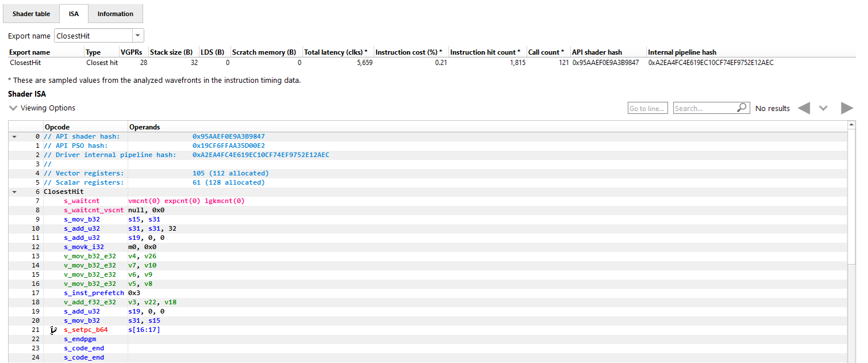Open the Information tab
This screenshot has width=868, height=363.
[x=115, y=14]
